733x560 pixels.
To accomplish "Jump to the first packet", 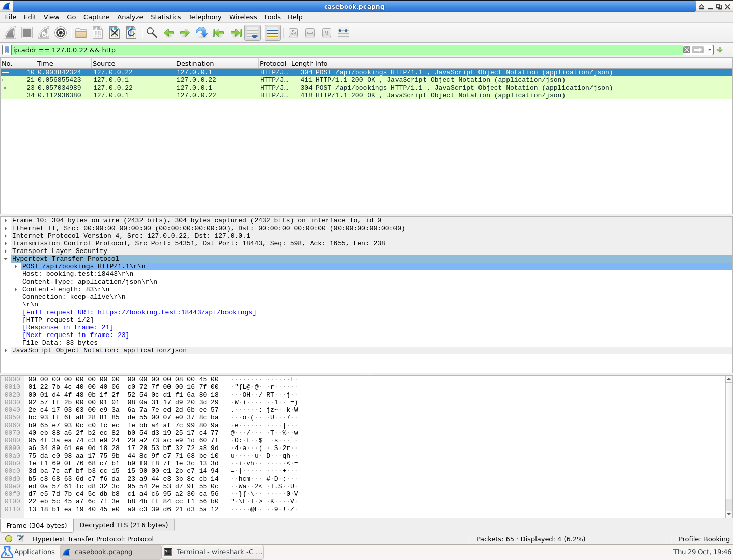I will [219, 33].
